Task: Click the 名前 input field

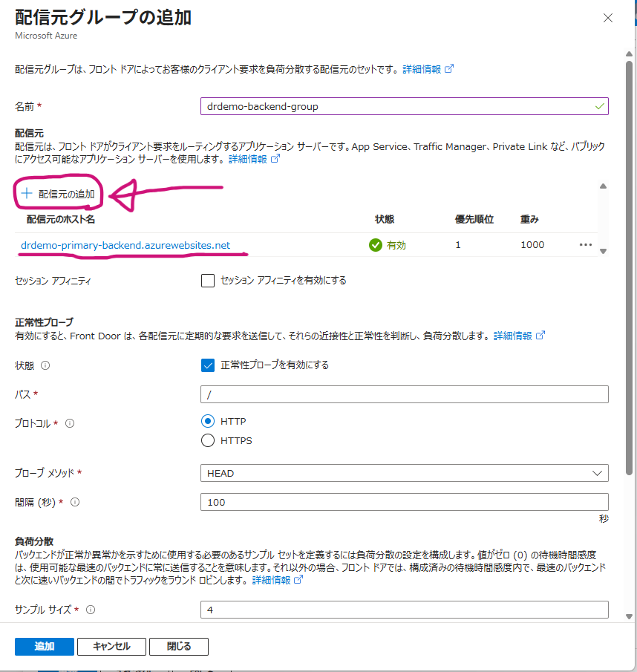Action: click(405, 106)
